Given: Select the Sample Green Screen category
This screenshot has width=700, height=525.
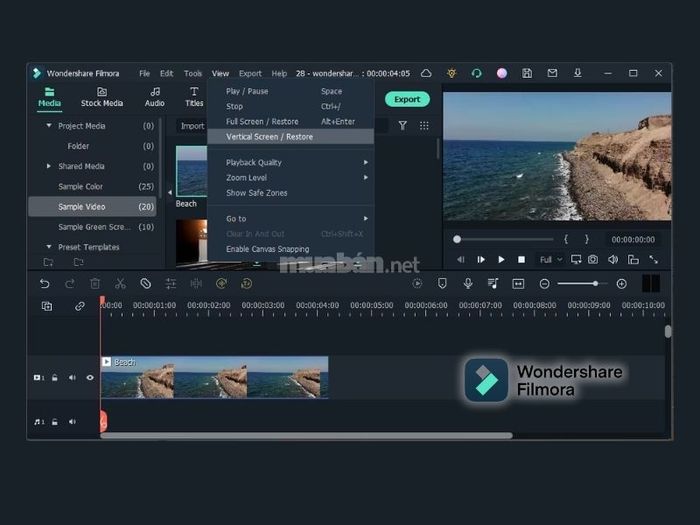Looking at the screenshot, I should click(92, 227).
